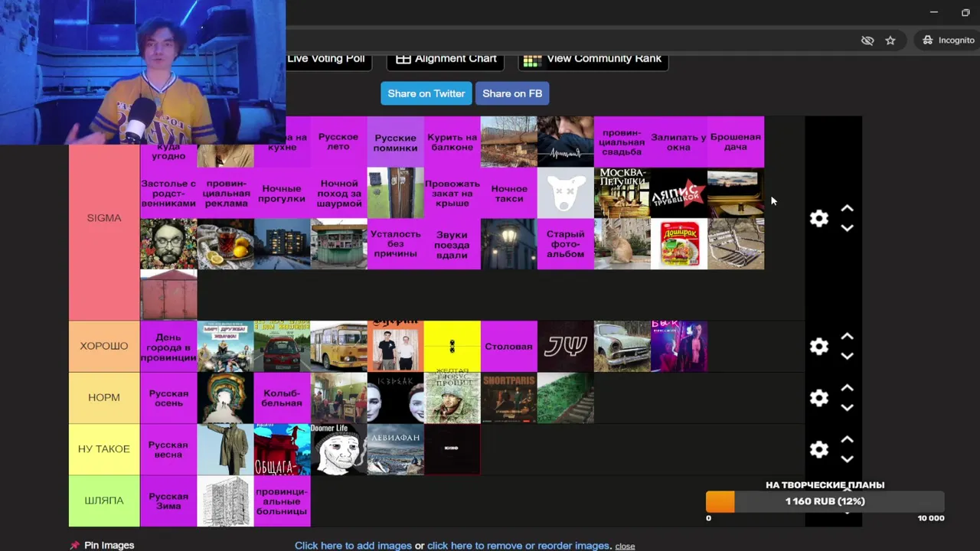Move SIGMA row up with arrow
This screenshot has height=551, width=980.
click(847, 208)
